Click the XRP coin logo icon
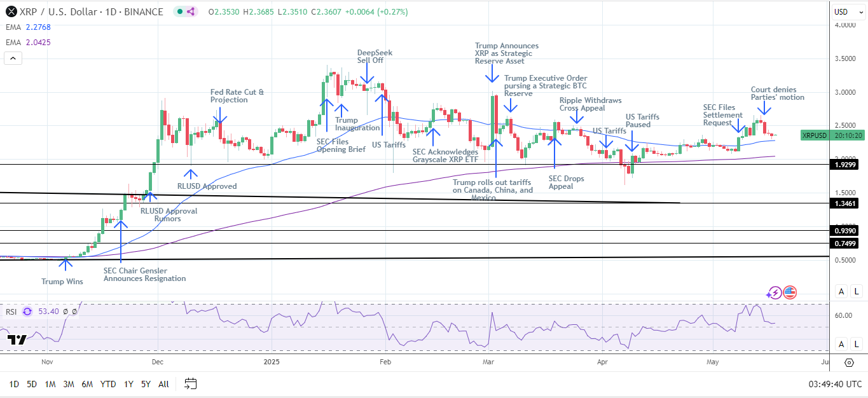The width and height of the screenshot is (868, 398). tap(10, 11)
